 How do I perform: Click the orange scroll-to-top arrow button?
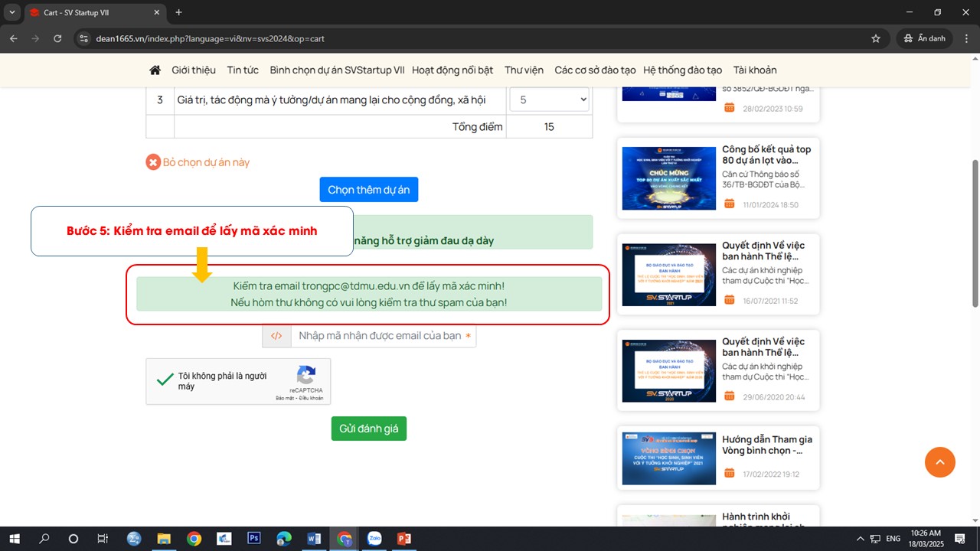(939, 461)
